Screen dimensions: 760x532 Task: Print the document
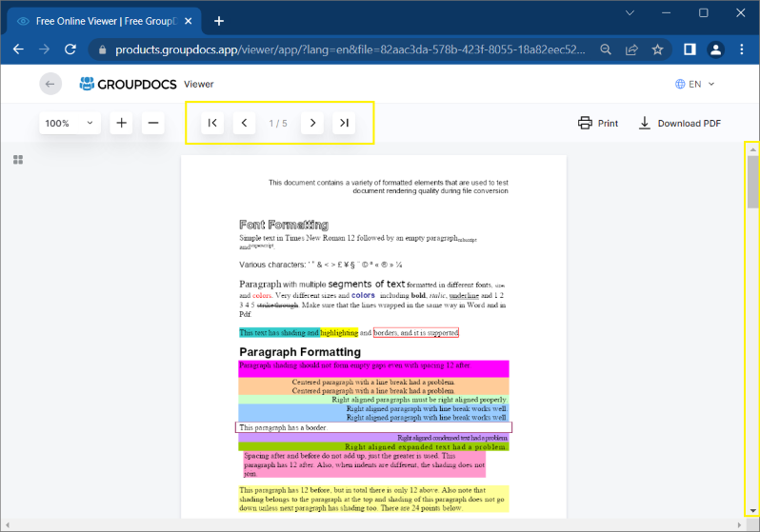click(598, 123)
